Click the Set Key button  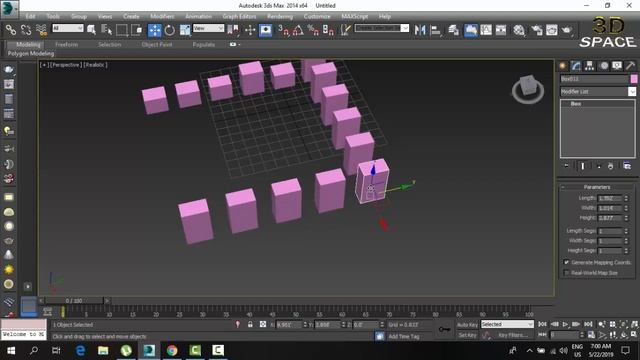pyautogui.click(x=467, y=335)
